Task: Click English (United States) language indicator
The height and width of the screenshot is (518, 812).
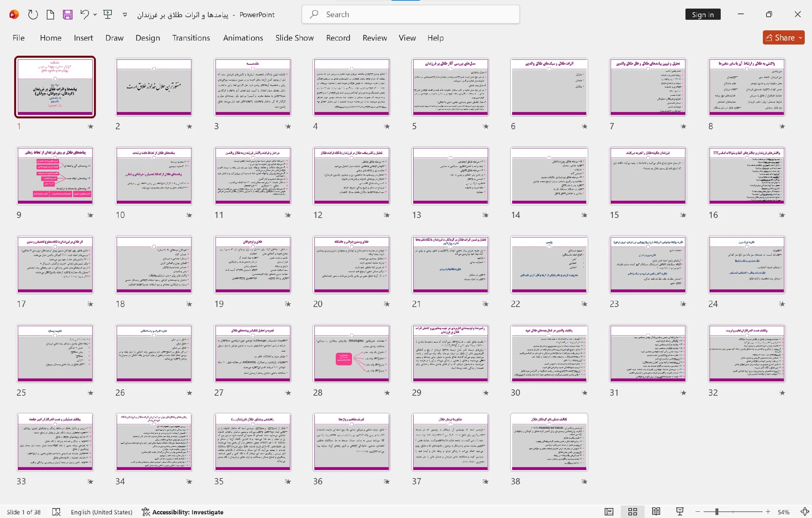Action: (101, 512)
